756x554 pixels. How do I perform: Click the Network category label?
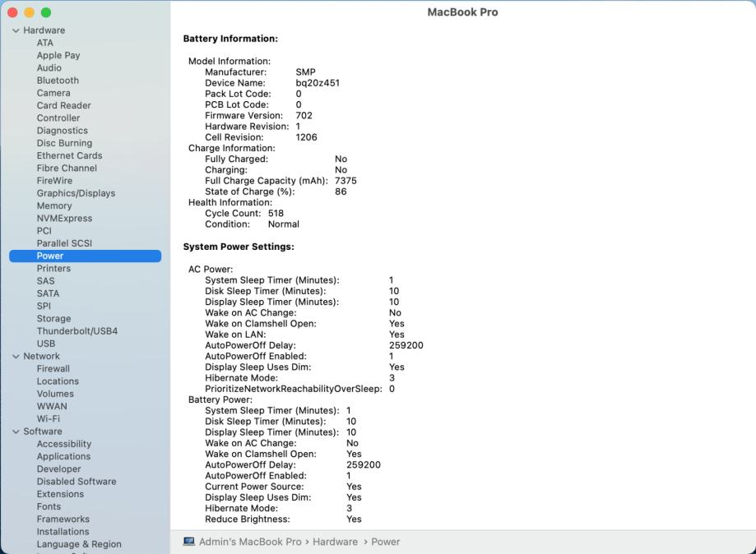pos(41,356)
